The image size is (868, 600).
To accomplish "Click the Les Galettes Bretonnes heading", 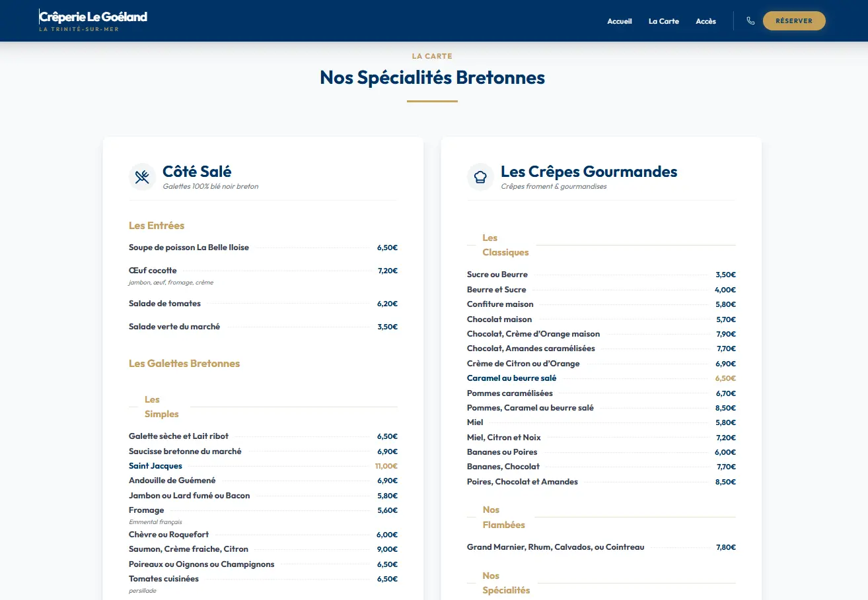I will [x=184, y=364].
